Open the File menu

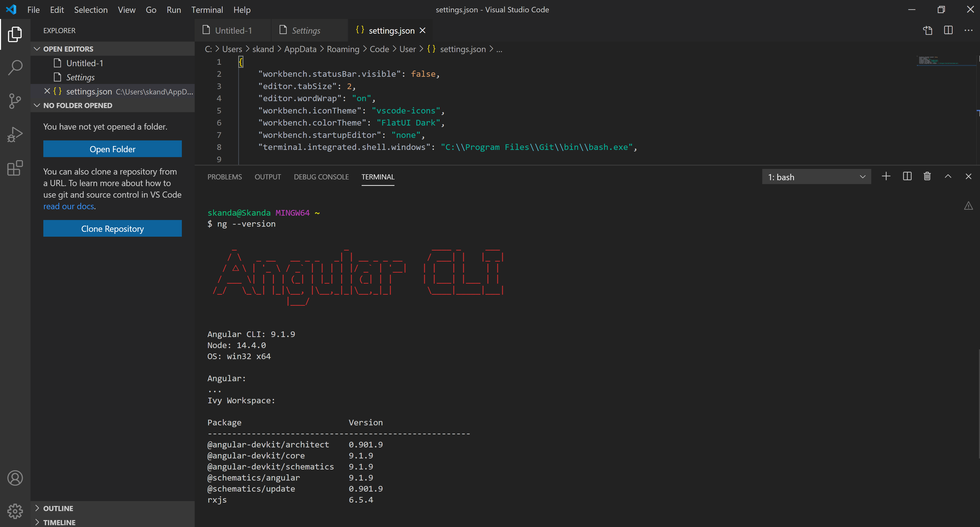click(34, 9)
